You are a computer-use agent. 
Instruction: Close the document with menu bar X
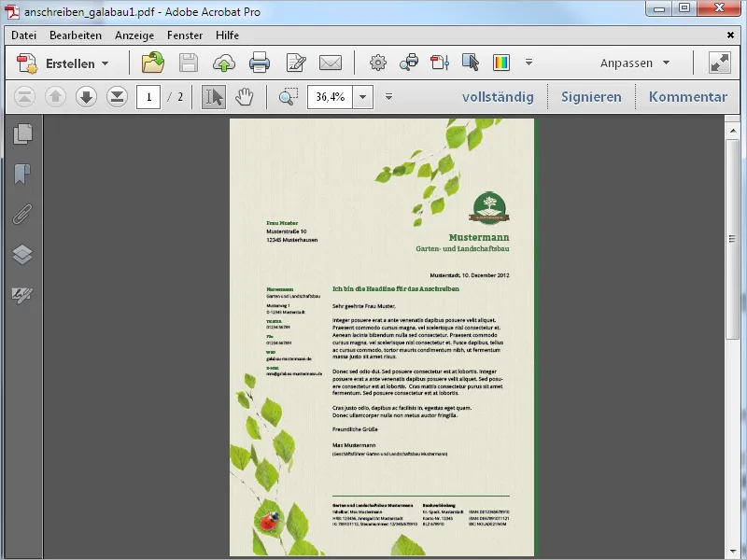(730, 35)
